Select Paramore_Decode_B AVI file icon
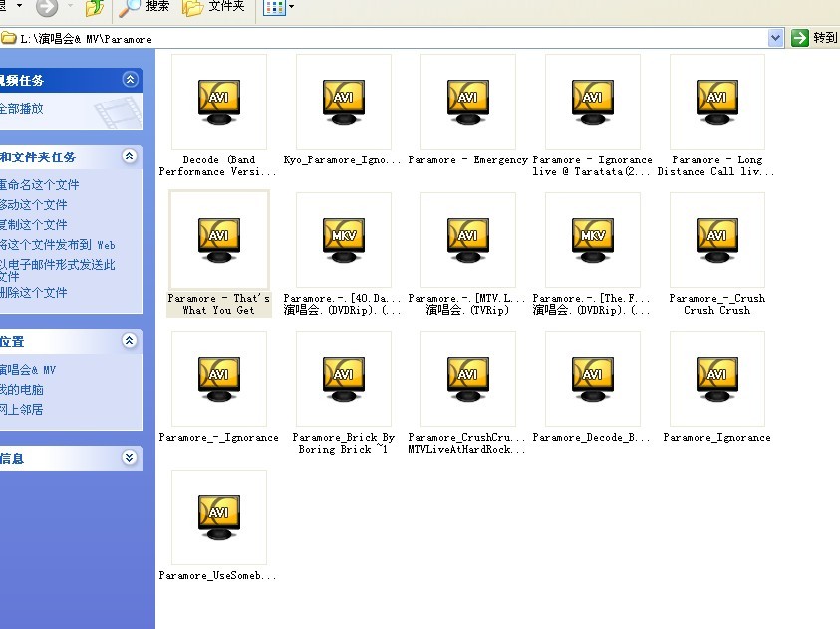This screenshot has width=840, height=629. [593, 379]
